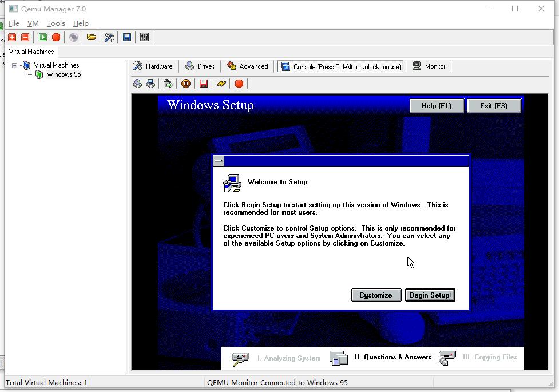The width and height of the screenshot is (559, 392).
Task: Close the Qemu Manager window
Action: 541,9
